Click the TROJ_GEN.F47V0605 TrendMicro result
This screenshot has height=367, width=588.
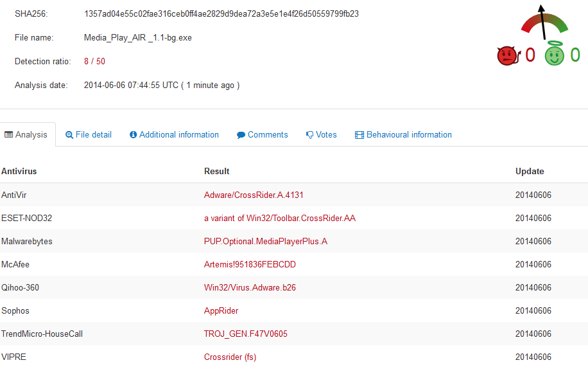[x=246, y=334]
